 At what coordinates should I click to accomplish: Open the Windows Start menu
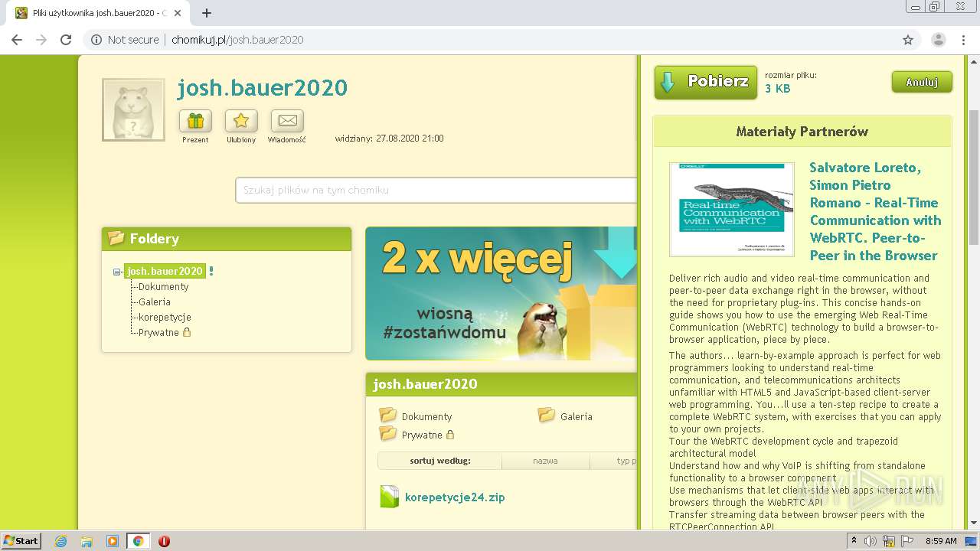(21, 540)
